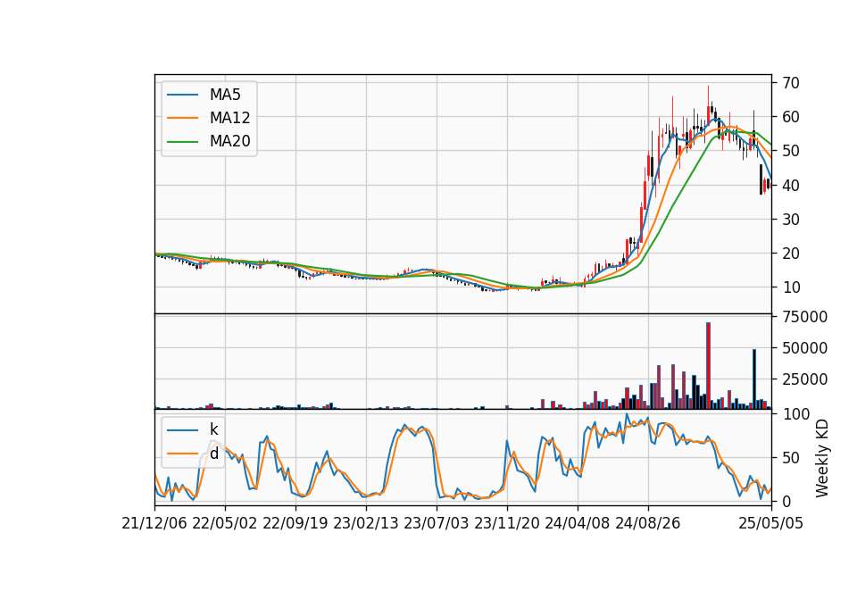857x616 pixels.
Task: Click the 21/12/06 date tick label
Action: tap(154, 523)
